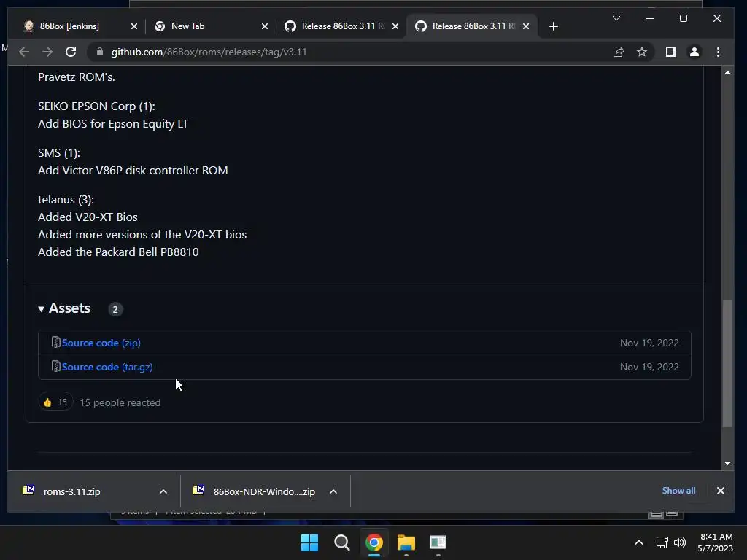Click the '15 people reacted' text

click(120, 402)
